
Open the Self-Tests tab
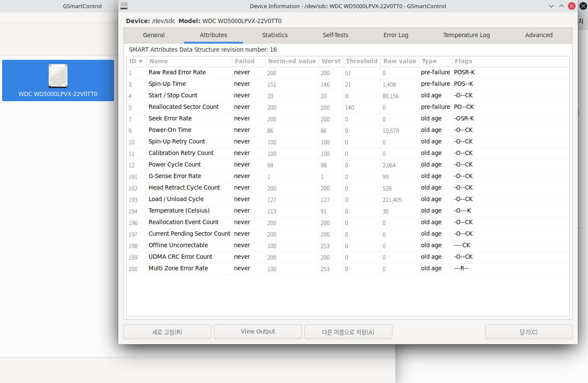336,35
